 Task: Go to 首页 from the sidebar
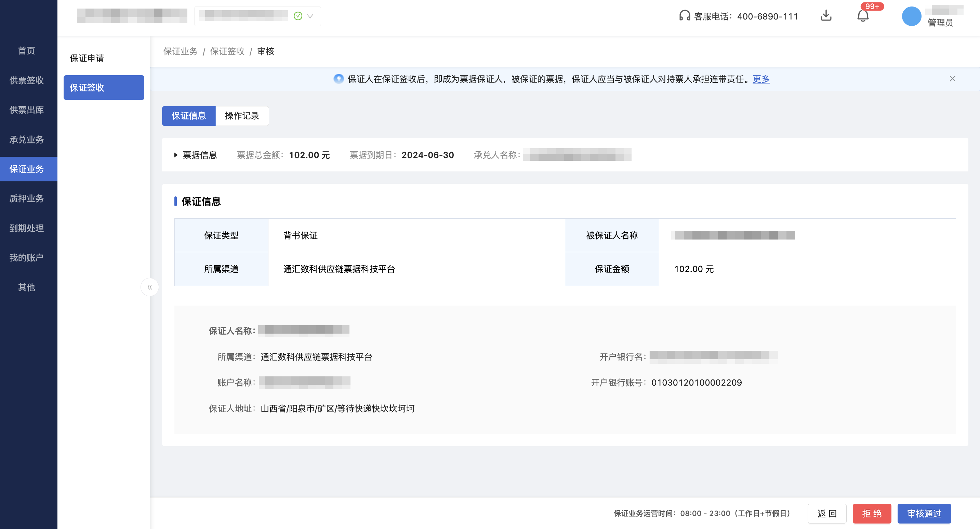(x=26, y=51)
